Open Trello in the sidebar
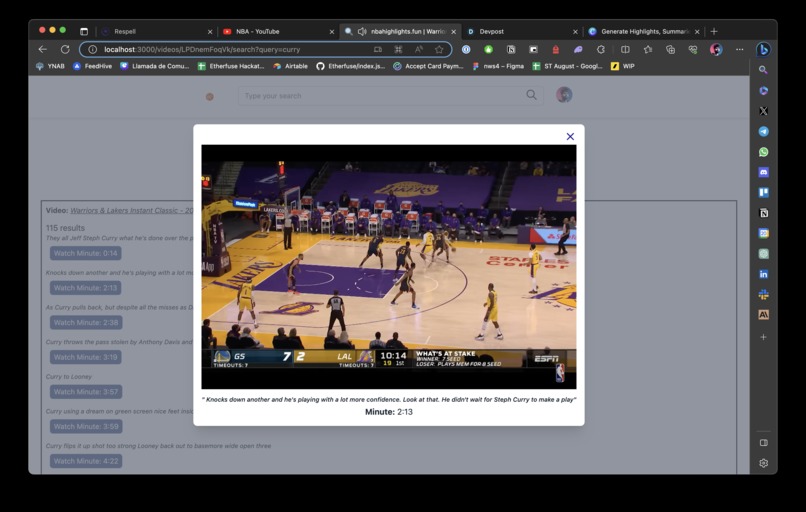This screenshot has height=512, width=806. coord(763,192)
